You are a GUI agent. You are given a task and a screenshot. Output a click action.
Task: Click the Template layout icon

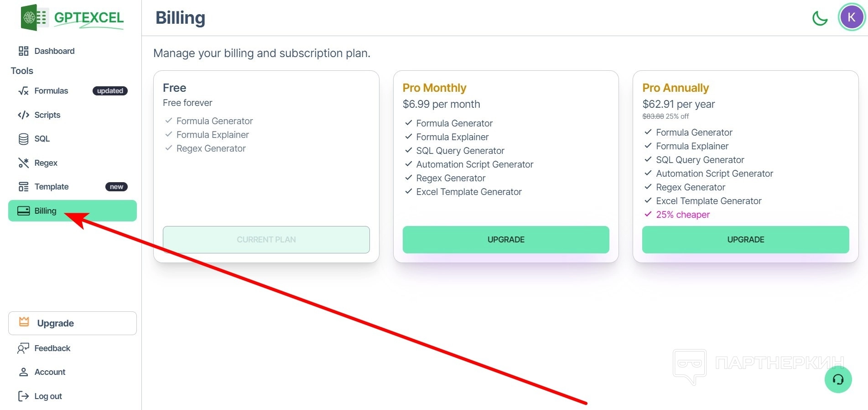point(23,187)
